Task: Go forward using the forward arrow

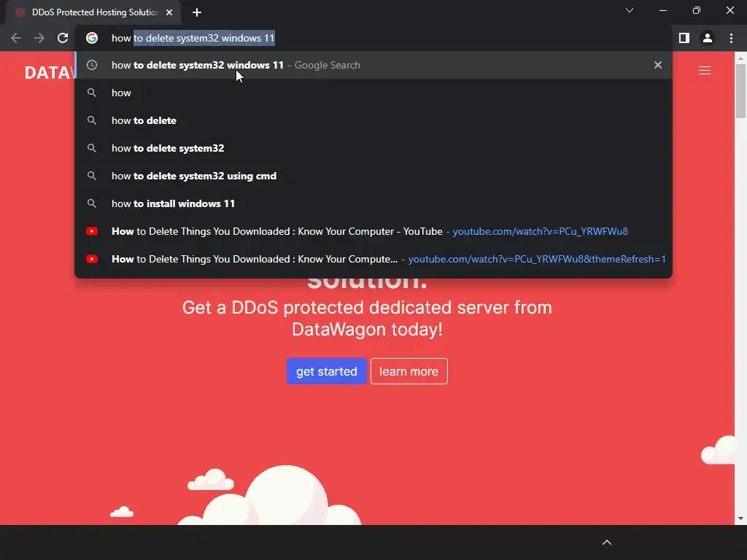Action: tap(39, 38)
